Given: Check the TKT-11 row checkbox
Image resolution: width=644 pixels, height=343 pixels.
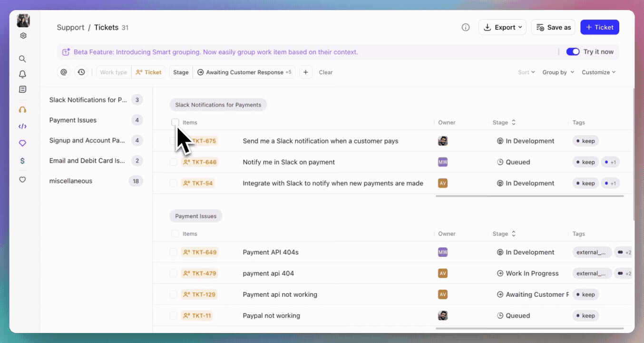Looking at the screenshot, I should (174, 315).
